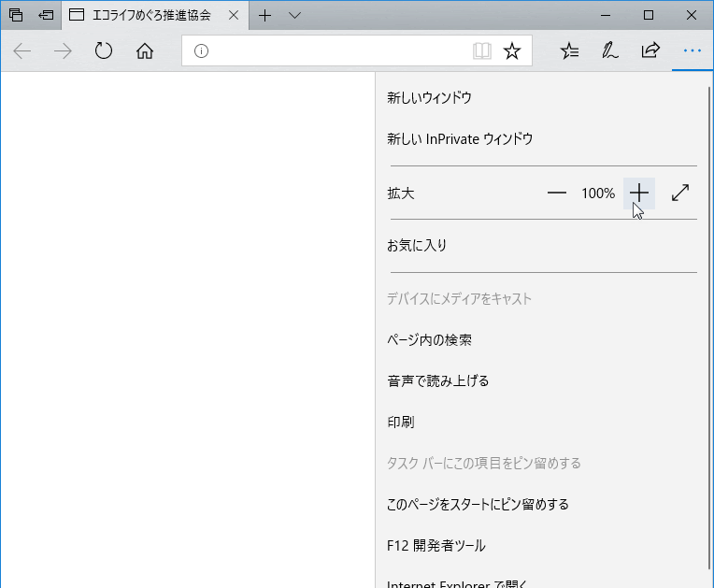The image size is (714, 588).
Task: Toggle the Settings and more menu
Action: click(693, 51)
